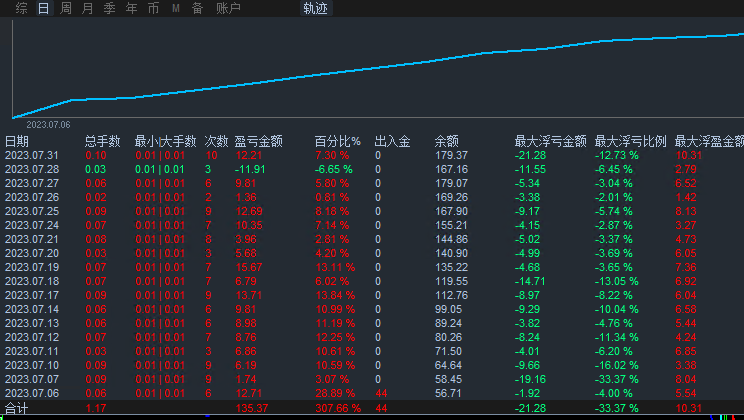Click the 最大浮亏金额 column header
Viewport: 744px width, 420px height.
[x=550, y=141]
